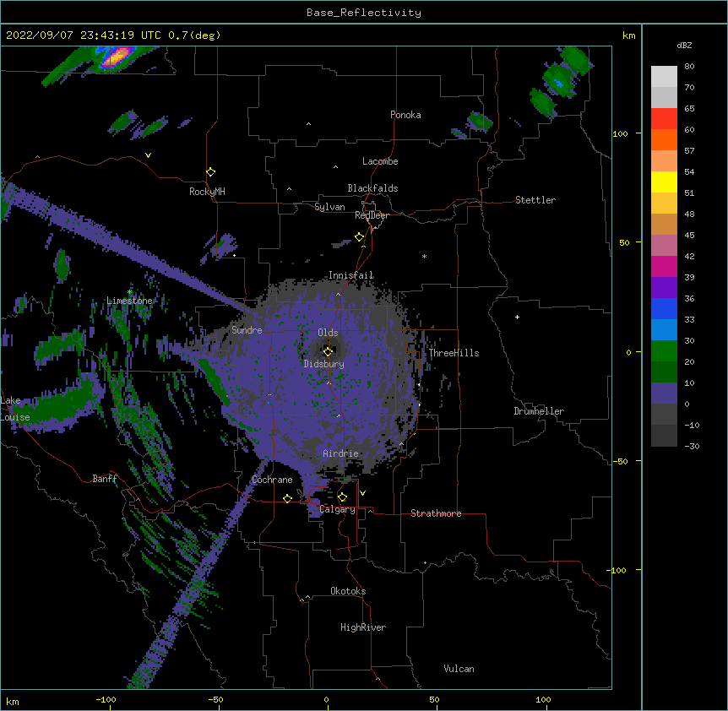Click the 0 tick on the bottom axis
Screen dimensions: 728x711
(326, 700)
